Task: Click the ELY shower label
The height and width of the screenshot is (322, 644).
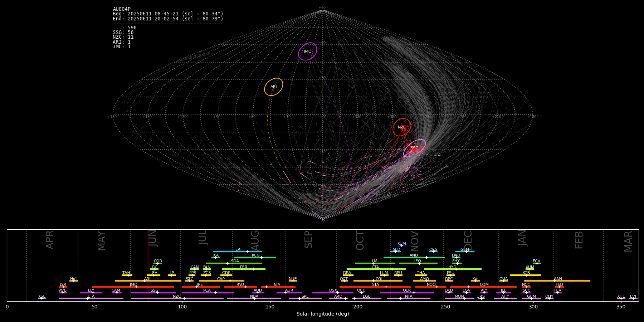Action: (91, 291)
